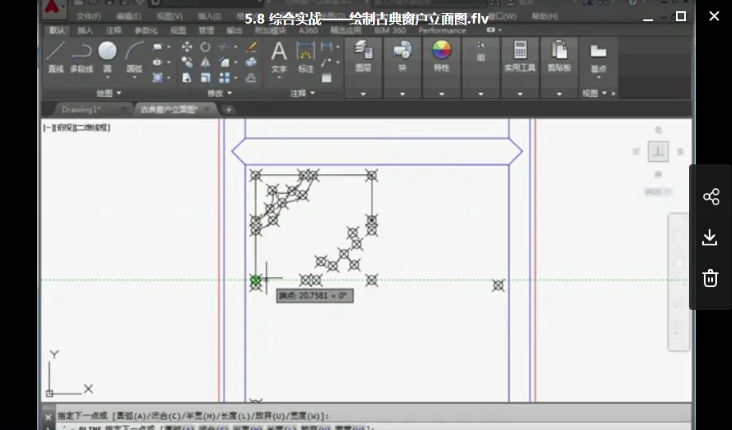The height and width of the screenshot is (430, 732).
Task: Click the Erase pencil icon
Action: [251, 47]
